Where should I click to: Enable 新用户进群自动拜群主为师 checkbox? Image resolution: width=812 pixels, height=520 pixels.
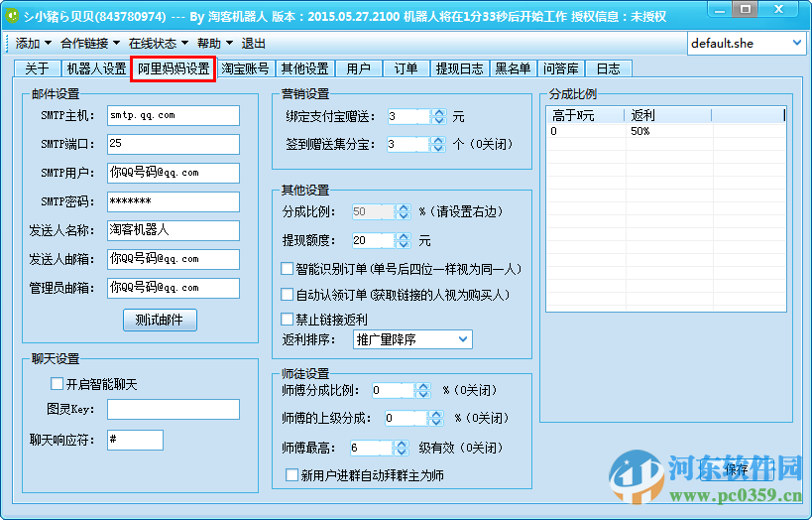pos(292,475)
